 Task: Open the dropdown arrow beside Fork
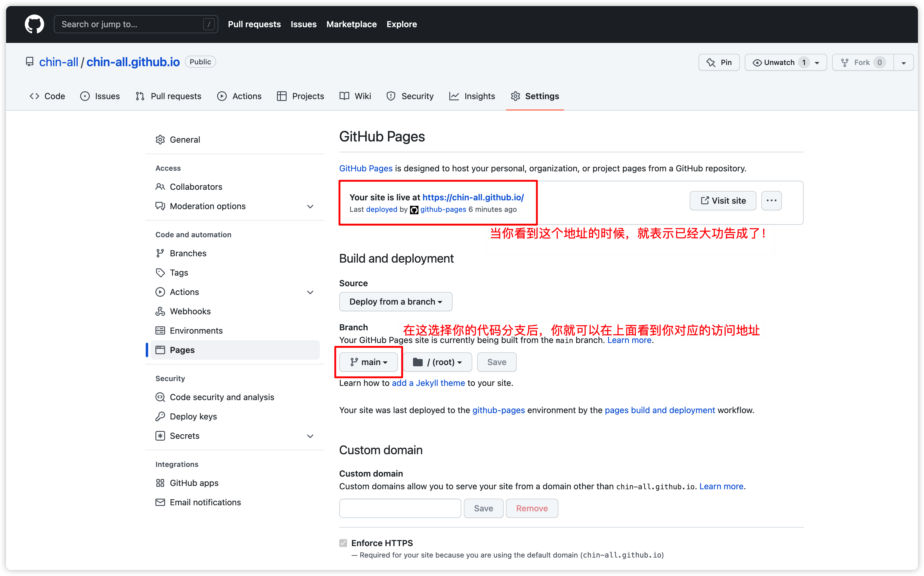point(903,63)
